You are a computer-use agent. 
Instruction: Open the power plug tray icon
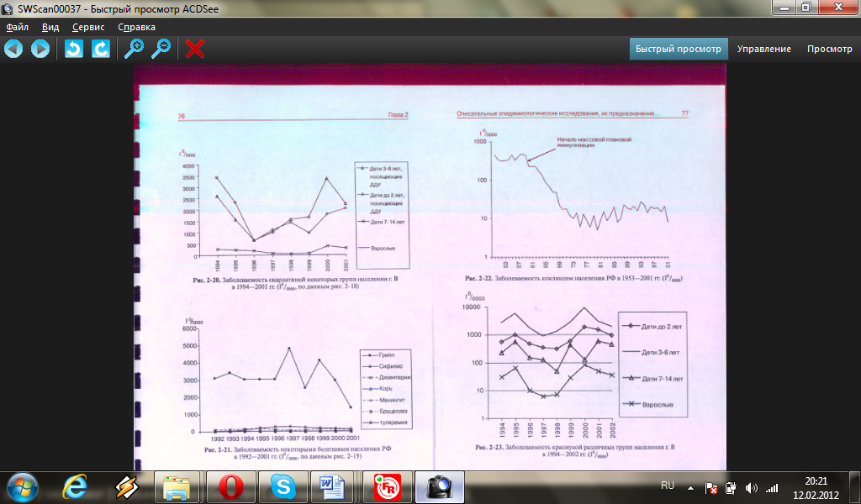coord(731,487)
